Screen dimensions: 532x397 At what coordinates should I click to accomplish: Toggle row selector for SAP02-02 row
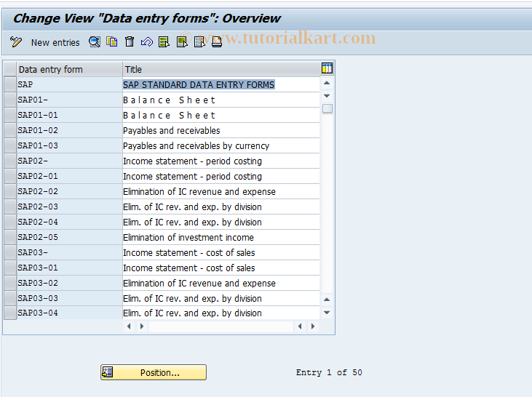[10, 191]
